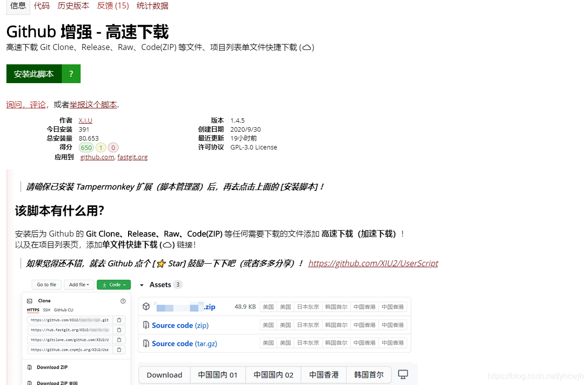Click the gitclone.com URL field
Screen dimensions: 588x385
[70, 339]
